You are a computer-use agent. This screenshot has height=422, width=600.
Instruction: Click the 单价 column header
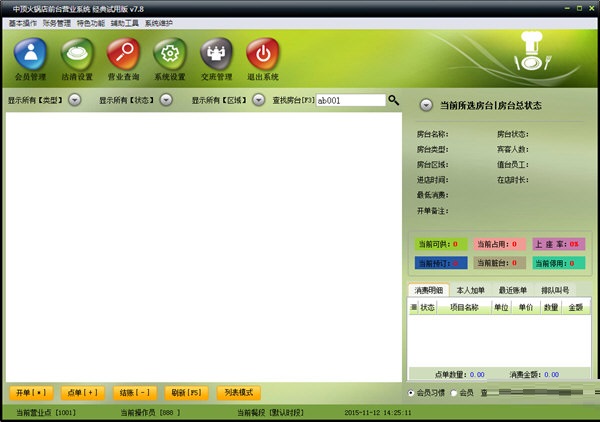point(525,307)
